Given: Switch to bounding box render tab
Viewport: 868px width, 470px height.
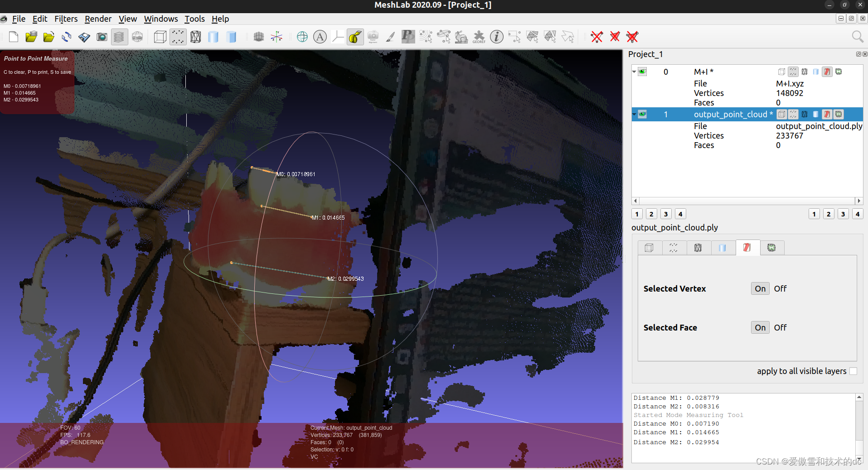Looking at the screenshot, I should [650, 248].
